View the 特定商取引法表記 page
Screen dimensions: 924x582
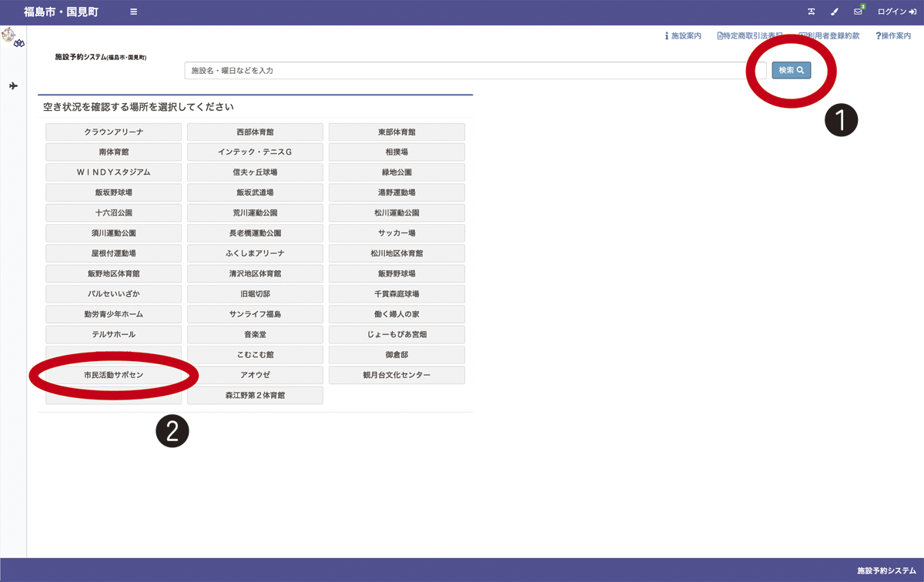click(x=748, y=35)
